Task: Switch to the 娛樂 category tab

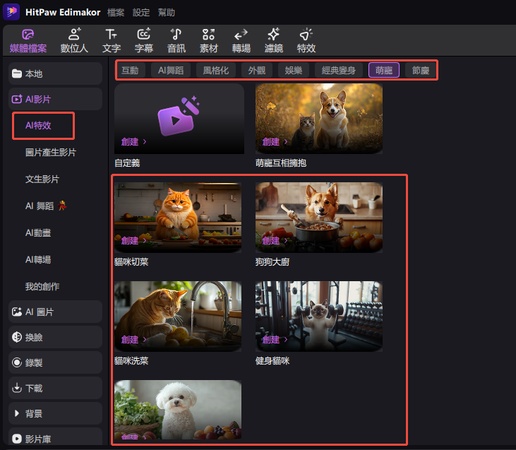Action: [293, 70]
